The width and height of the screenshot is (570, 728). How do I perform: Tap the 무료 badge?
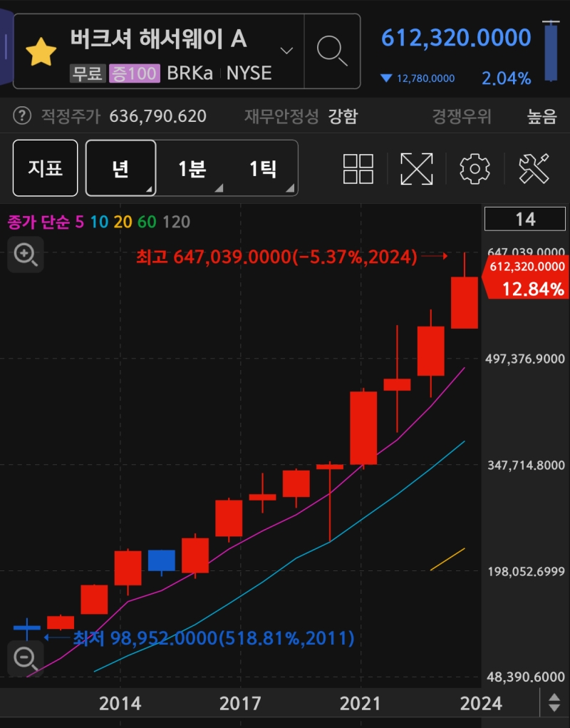click(x=88, y=73)
